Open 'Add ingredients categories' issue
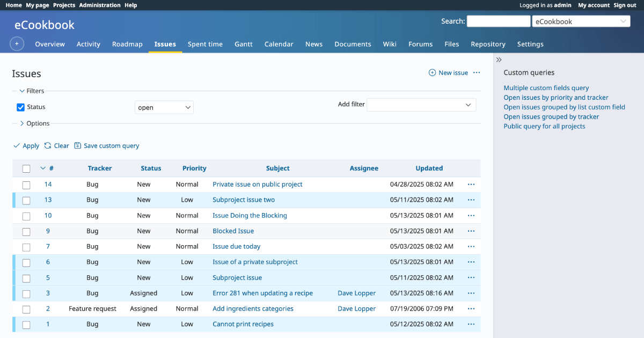 pyautogui.click(x=253, y=309)
